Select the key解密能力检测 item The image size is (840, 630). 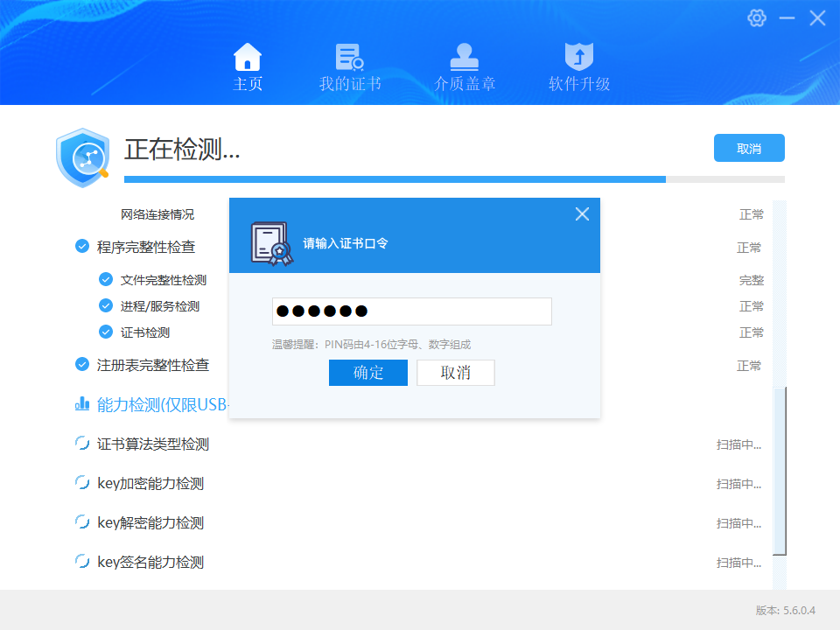tap(150, 523)
